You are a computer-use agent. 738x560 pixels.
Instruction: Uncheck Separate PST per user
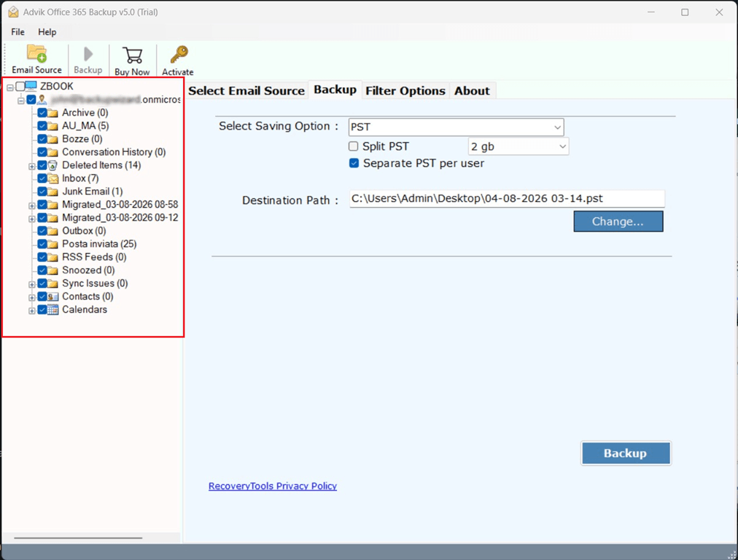(354, 163)
